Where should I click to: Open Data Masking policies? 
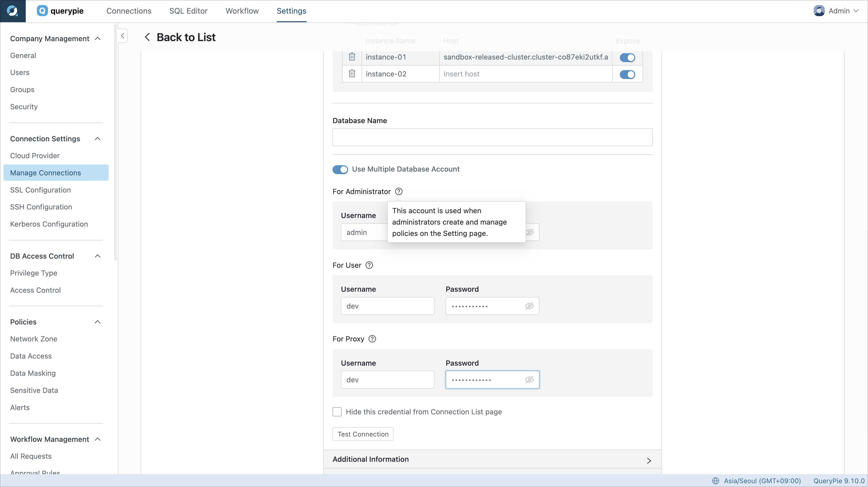pos(33,373)
